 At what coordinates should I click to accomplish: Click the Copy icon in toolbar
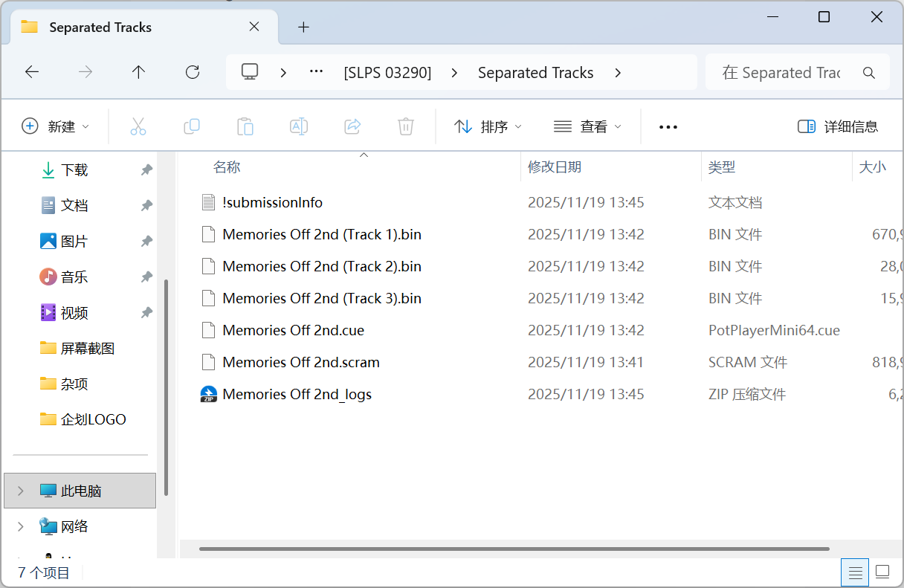tap(192, 126)
